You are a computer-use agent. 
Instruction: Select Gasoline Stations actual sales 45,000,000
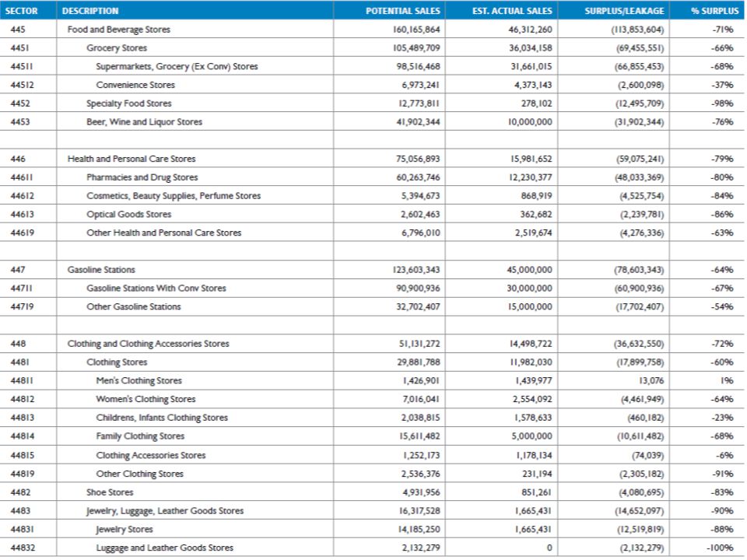click(529, 270)
